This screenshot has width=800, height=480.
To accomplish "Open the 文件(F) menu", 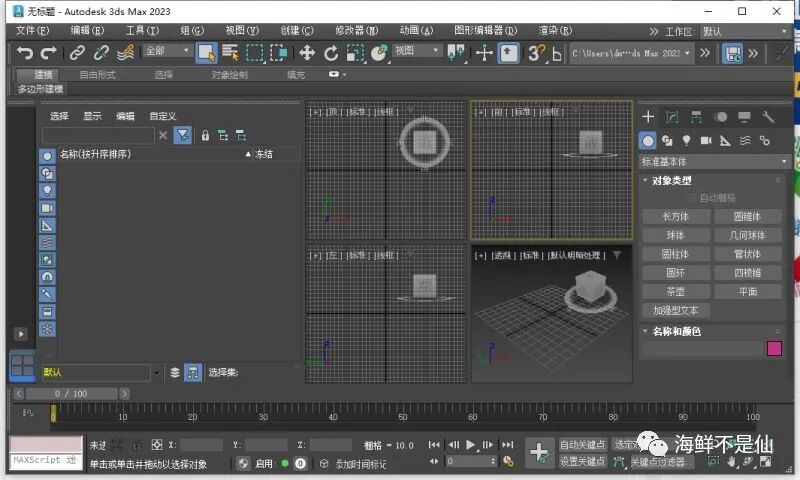I will pos(32,31).
